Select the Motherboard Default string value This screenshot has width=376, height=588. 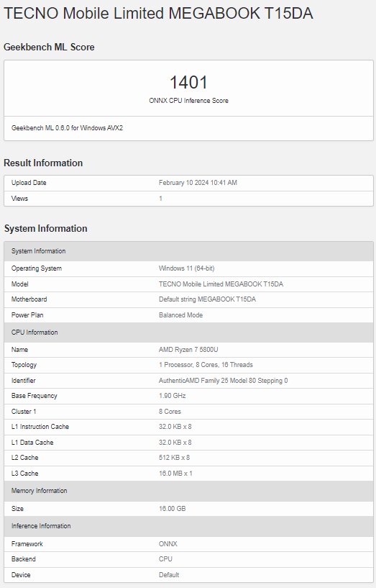tap(207, 299)
